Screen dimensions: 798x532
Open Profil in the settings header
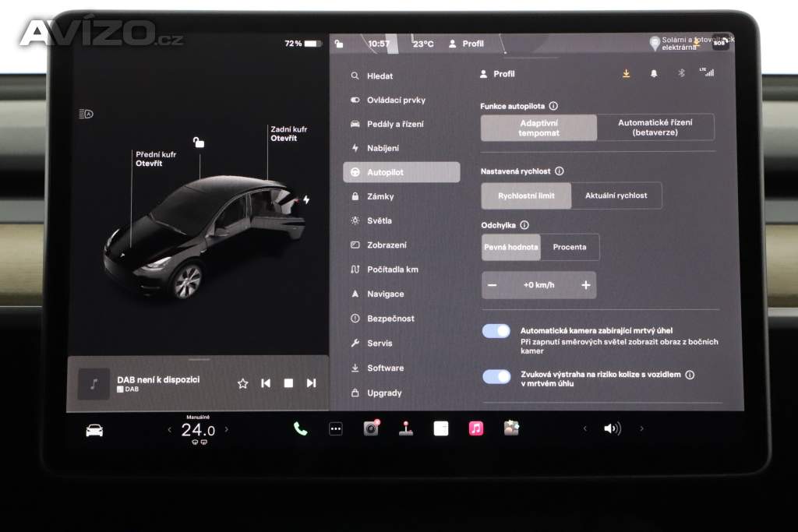(x=497, y=74)
